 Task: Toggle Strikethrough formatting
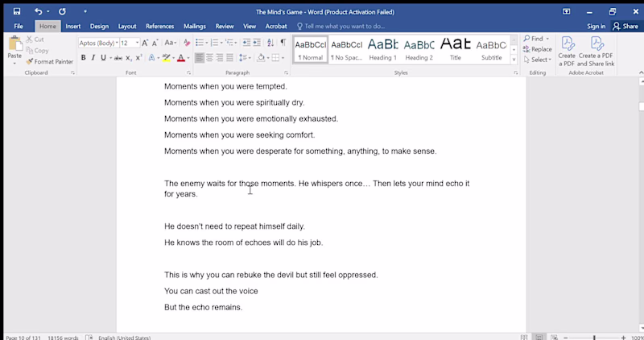(118, 58)
